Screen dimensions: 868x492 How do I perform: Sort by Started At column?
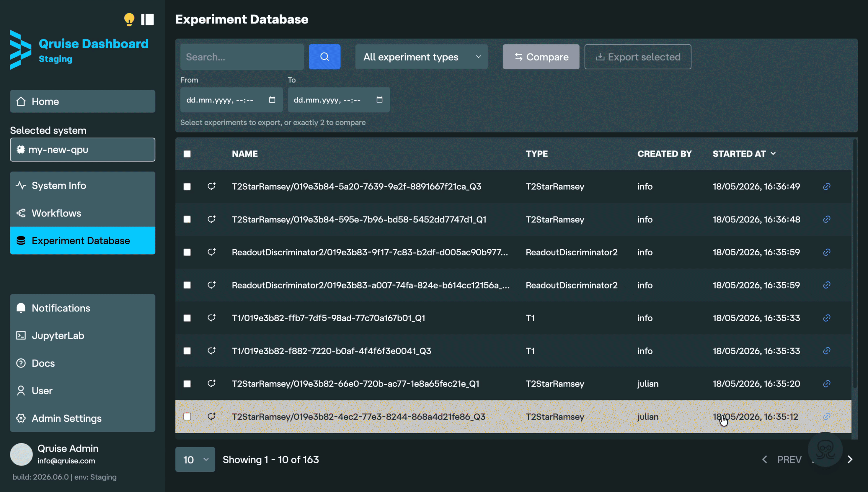coord(744,154)
